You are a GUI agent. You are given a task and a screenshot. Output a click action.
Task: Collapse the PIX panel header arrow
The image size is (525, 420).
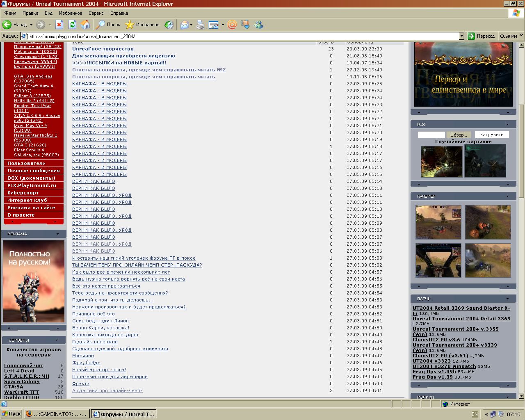(x=507, y=124)
